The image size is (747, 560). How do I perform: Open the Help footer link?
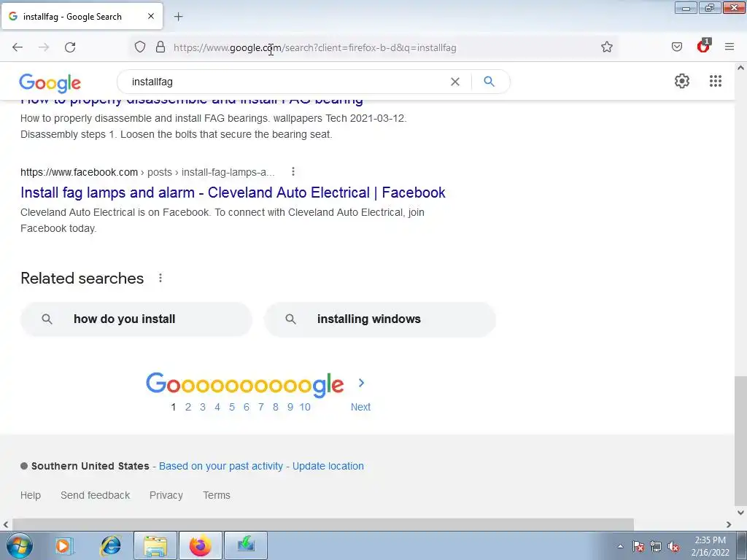[31, 495]
